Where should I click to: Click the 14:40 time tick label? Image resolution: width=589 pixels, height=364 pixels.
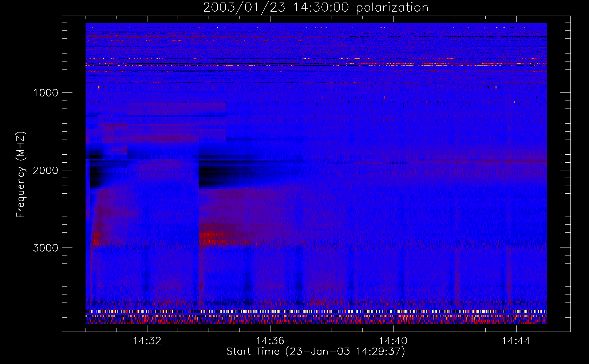pos(393,341)
